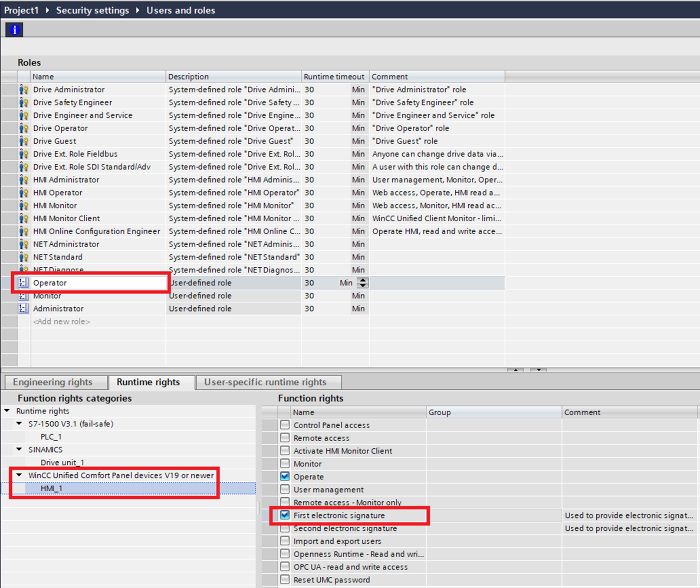Adjust Operator timeout with the spinner arrows
This screenshot has width=700, height=588.
click(x=363, y=283)
